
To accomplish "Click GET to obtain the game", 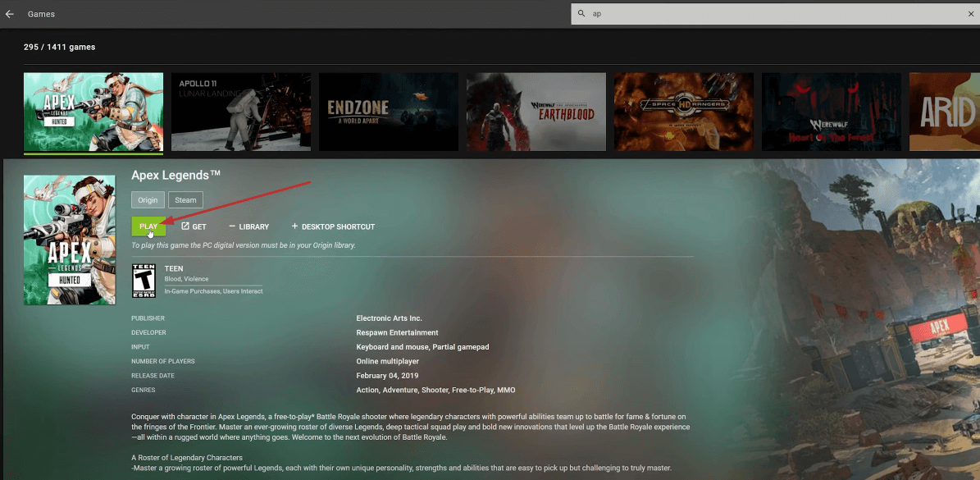I will pyautogui.click(x=194, y=227).
